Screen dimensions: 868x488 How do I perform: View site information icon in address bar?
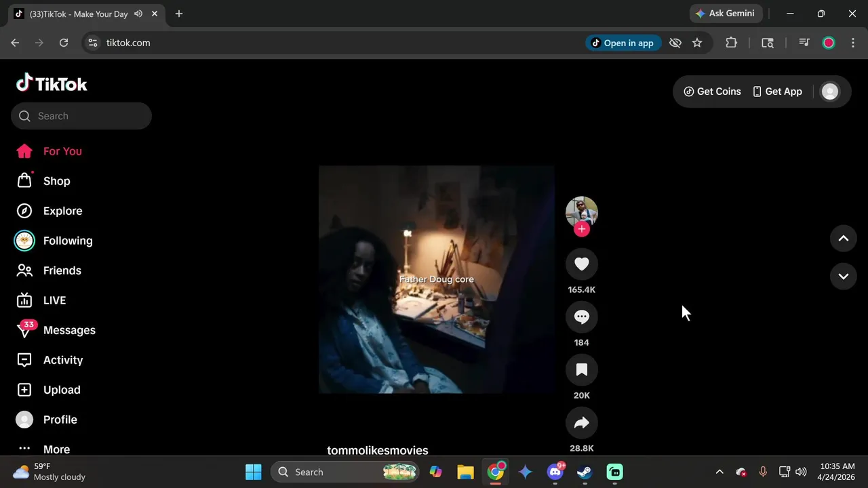point(93,43)
